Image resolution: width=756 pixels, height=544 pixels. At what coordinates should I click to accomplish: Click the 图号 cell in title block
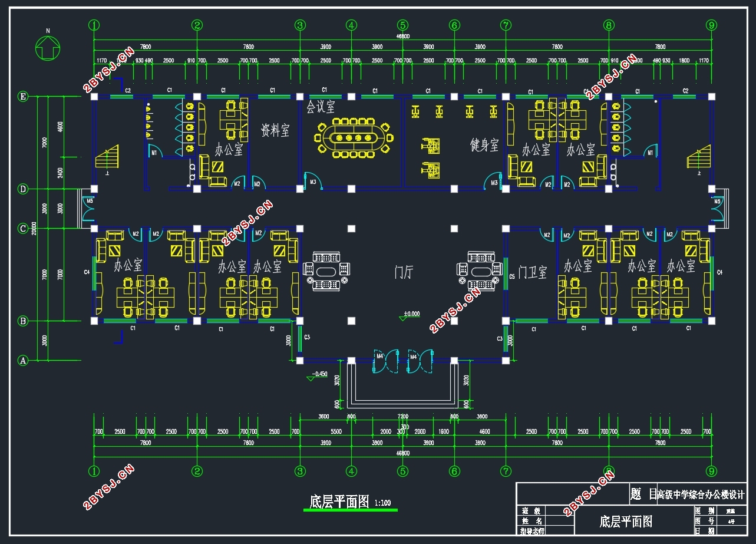click(705, 521)
